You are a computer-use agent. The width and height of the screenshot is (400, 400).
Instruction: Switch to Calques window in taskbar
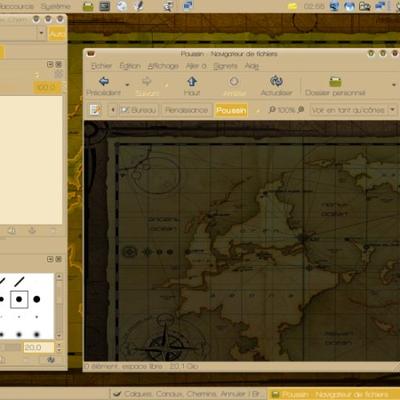188,394
